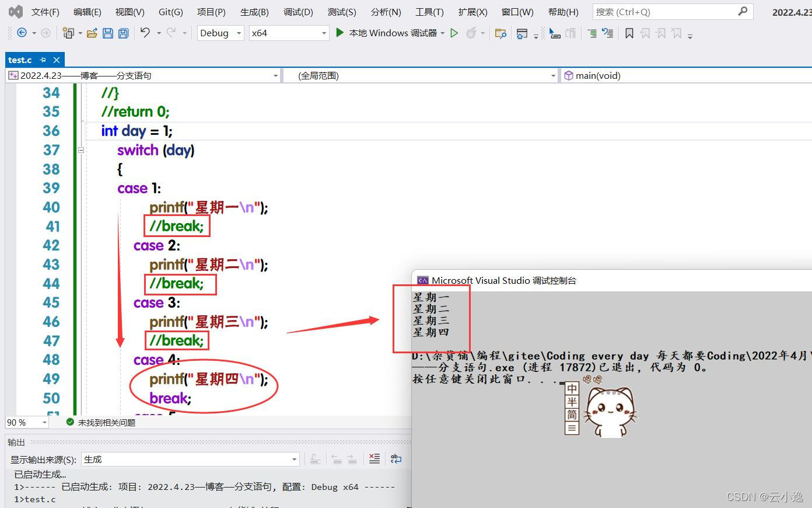Click the hot reload flame icon
Image resolution: width=812 pixels, height=508 pixels.
tap(471, 33)
